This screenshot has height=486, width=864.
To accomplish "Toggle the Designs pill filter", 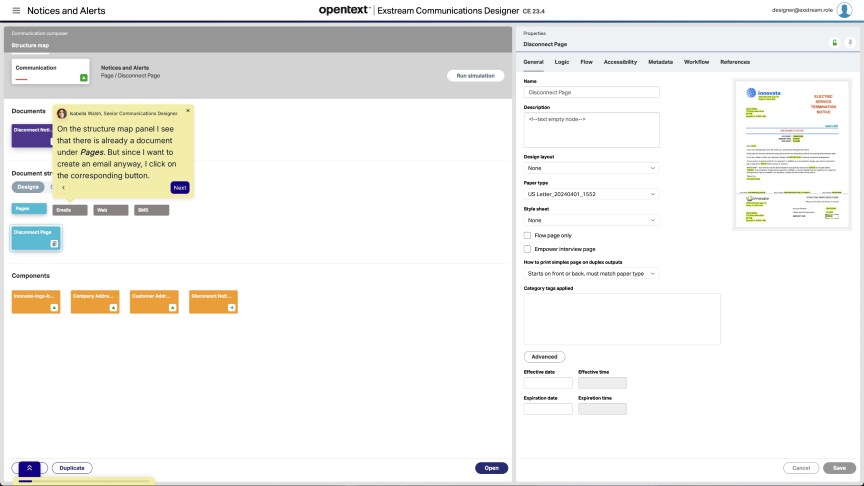I will coord(28,187).
